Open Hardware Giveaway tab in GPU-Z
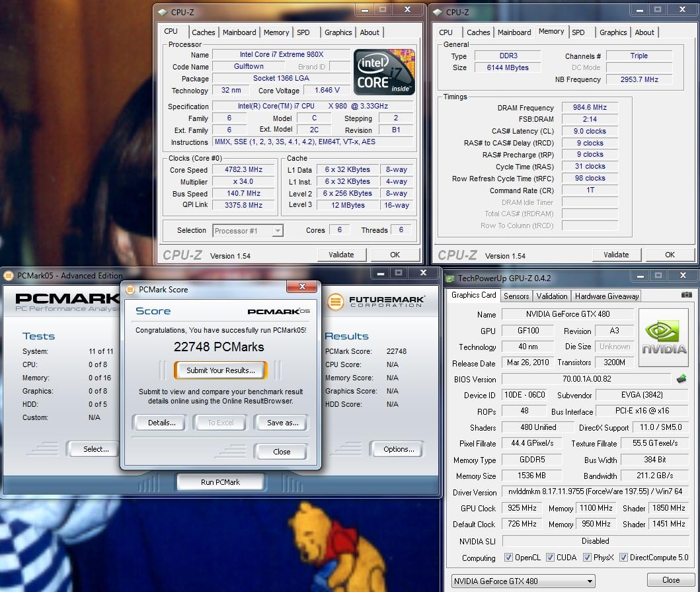This screenshot has width=700, height=592. [607, 296]
